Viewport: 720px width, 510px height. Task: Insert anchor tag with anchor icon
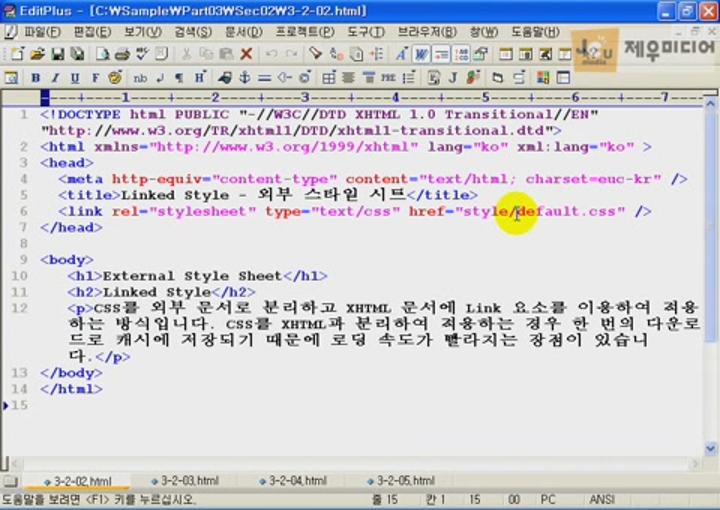(x=244, y=78)
